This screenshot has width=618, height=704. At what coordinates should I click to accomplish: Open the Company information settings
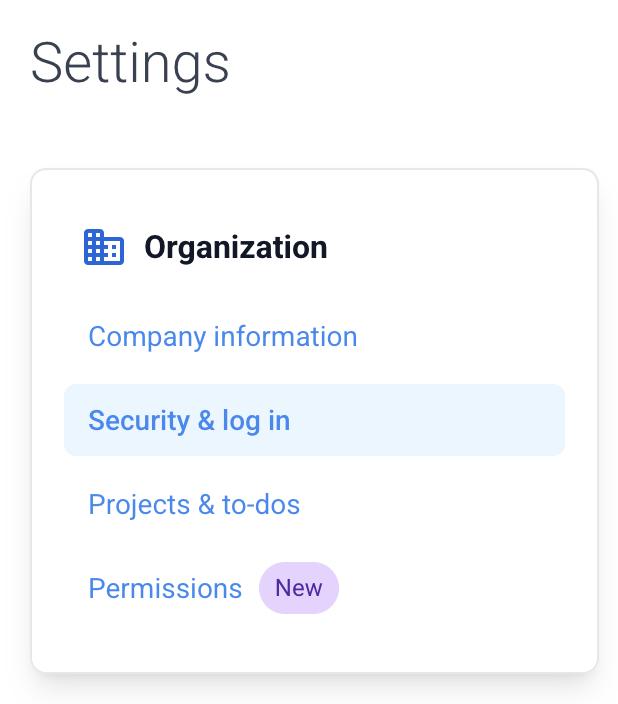click(x=223, y=336)
